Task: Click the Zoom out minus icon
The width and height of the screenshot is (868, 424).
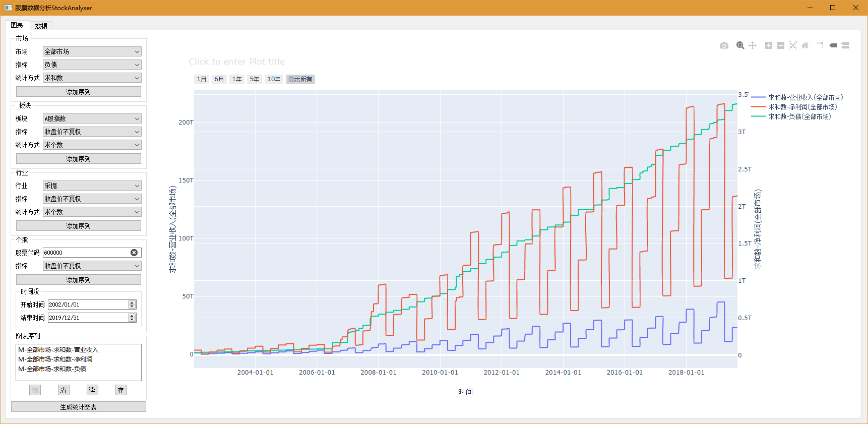Action: coord(781,45)
